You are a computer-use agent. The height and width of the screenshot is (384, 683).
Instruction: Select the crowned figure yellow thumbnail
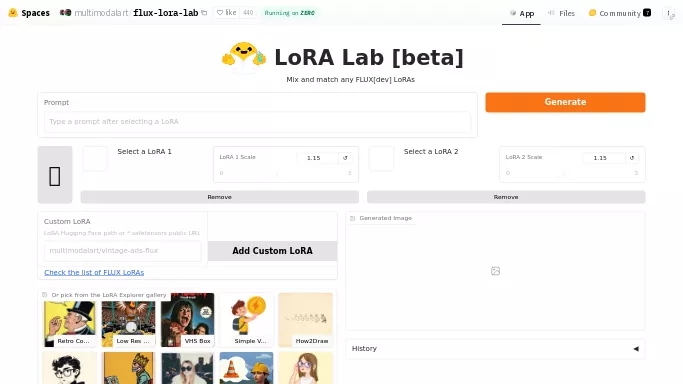click(128, 368)
